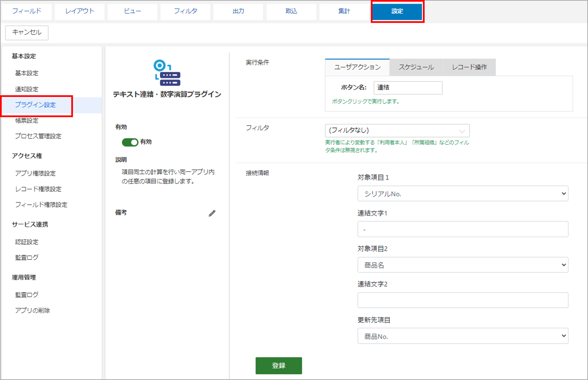Image resolution: width=588 pixels, height=380 pixels.
Task: Click the ボタン名 input containing 連結
Action: (408, 88)
